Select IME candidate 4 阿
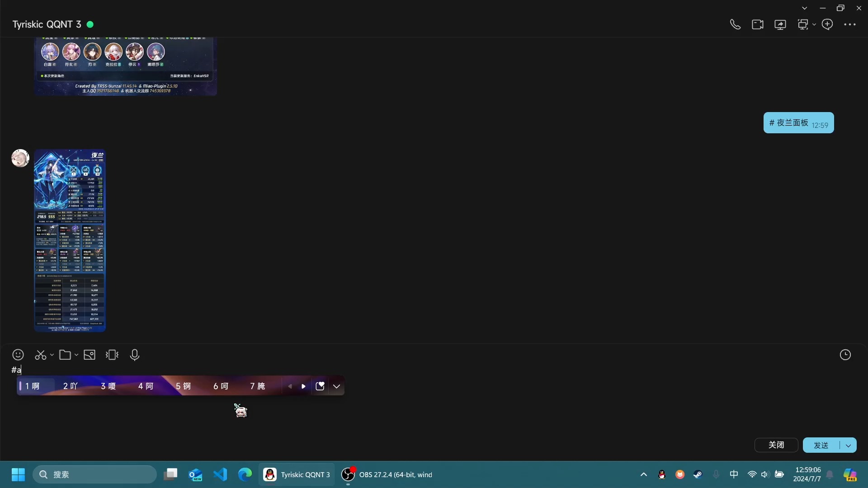The height and width of the screenshot is (488, 868). 146,386
